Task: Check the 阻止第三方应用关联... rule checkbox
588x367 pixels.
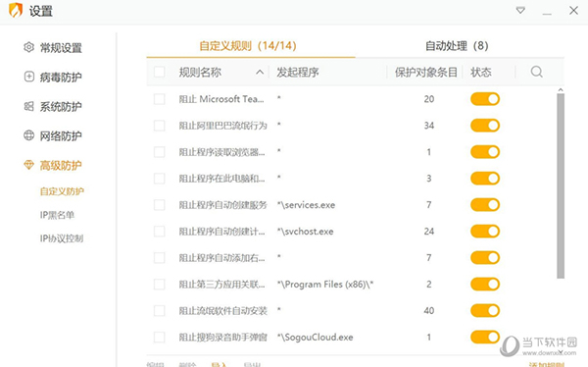Action: click(x=160, y=285)
